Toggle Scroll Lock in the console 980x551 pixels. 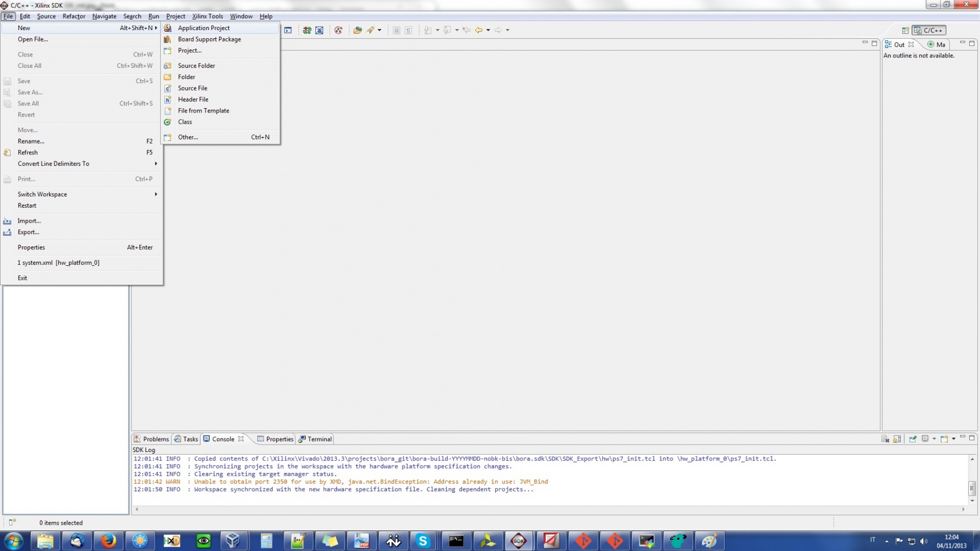897,439
